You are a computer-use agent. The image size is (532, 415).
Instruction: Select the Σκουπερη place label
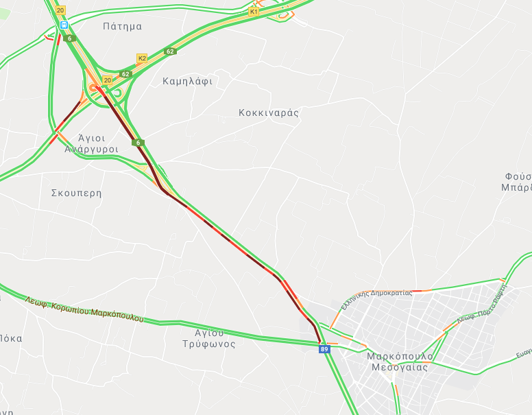pos(76,193)
